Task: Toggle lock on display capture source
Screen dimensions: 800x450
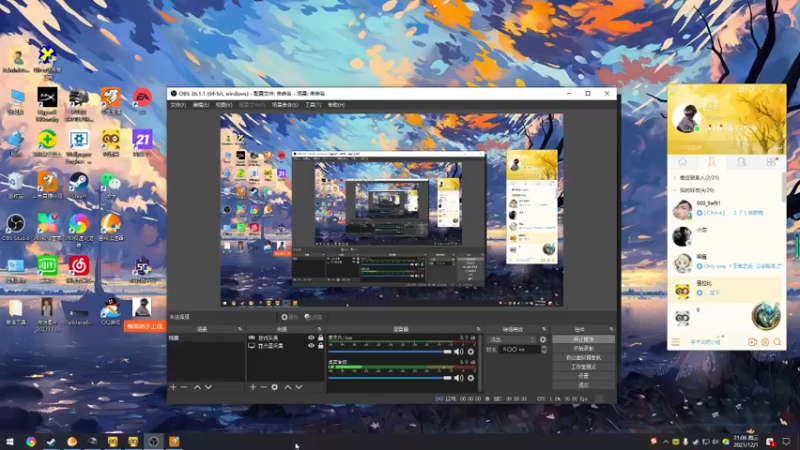Action: [320, 345]
